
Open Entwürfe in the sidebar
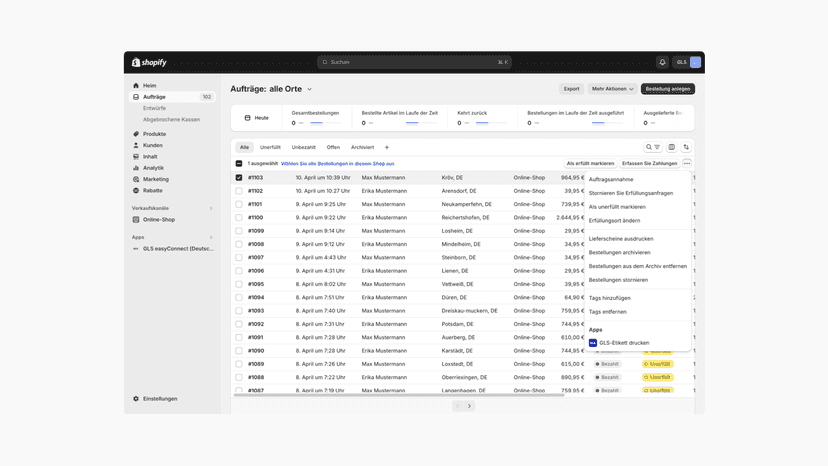point(154,108)
